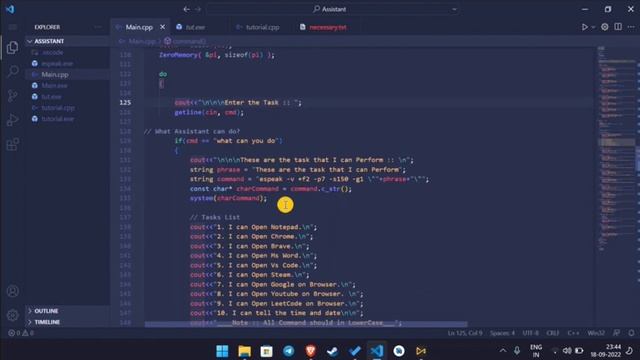640x360 pixels.
Task: Close the Main.cpp tab
Action: (162, 27)
